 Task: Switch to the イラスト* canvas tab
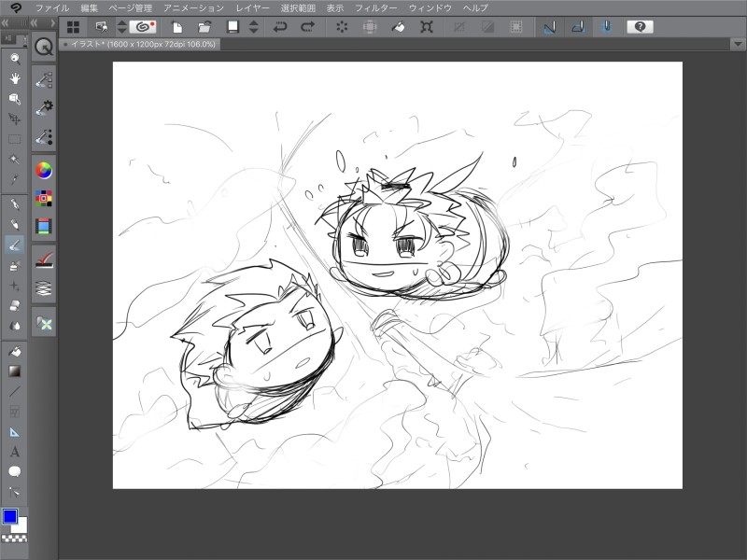pyautogui.click(x=139, y=44)
